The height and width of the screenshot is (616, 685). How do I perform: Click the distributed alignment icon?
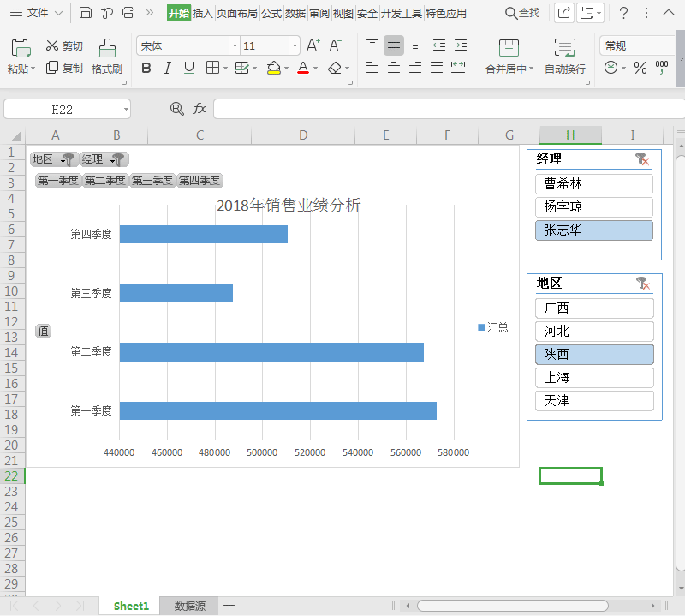click(458, 68)
